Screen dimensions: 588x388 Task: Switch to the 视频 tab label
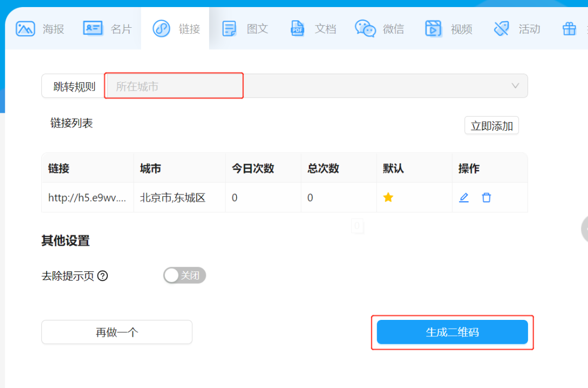click(461, 29)
